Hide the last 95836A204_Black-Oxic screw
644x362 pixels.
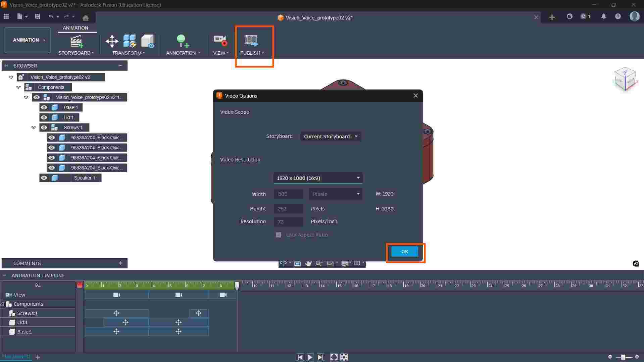[x=51, y=168]
